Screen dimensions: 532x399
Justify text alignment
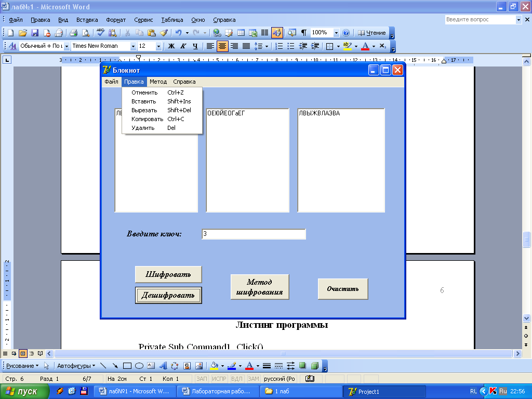coord(246,46)
